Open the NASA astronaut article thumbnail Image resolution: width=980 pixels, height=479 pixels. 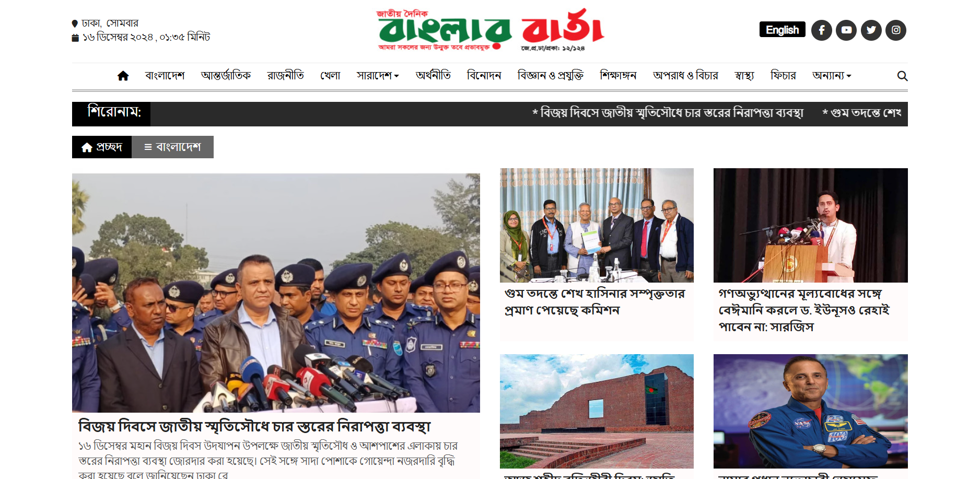click(x=810, y=411)
